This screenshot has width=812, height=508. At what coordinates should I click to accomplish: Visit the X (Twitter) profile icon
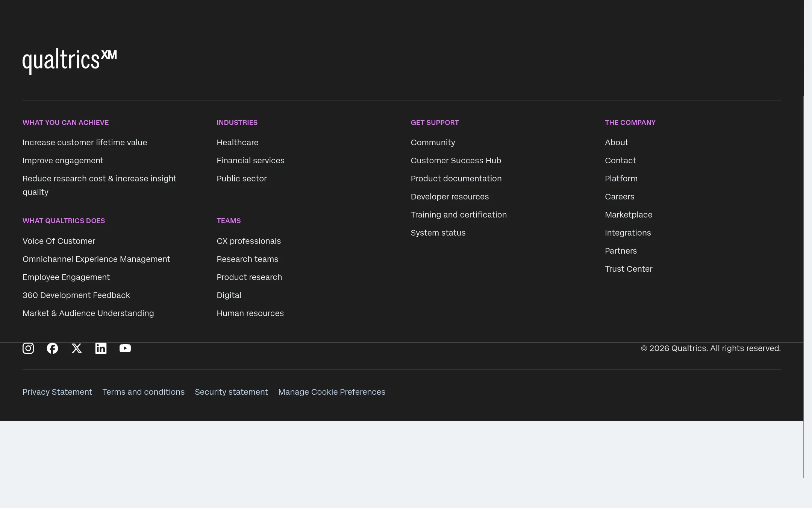click(x=77, y=348)
